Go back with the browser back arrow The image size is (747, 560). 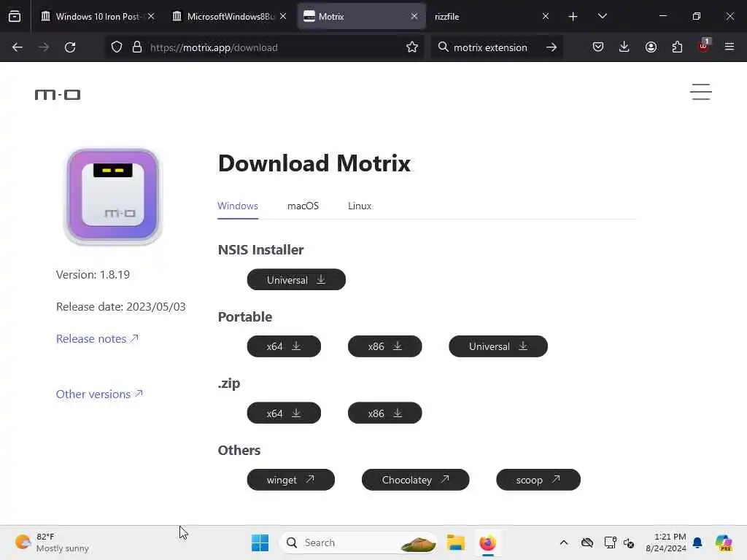[18, 47]
